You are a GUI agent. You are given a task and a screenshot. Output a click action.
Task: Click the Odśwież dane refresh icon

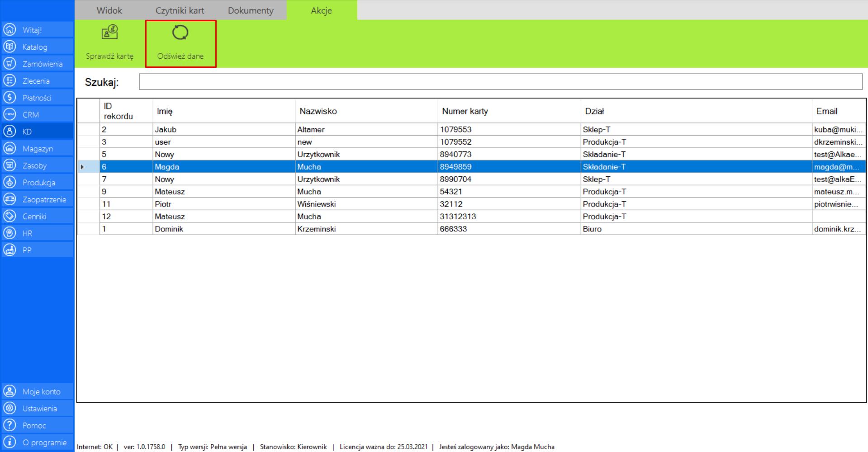[x=180, y=33]
